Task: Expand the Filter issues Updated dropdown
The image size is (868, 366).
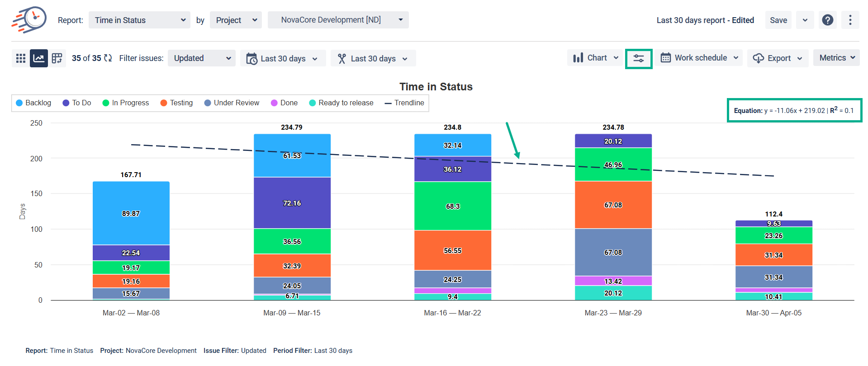Action: point(202,58)
